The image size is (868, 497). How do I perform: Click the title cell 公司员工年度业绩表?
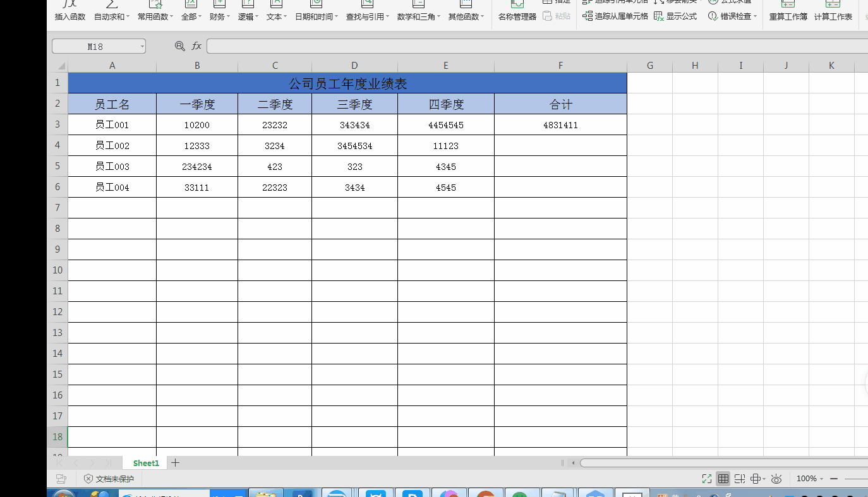(347, 83)
